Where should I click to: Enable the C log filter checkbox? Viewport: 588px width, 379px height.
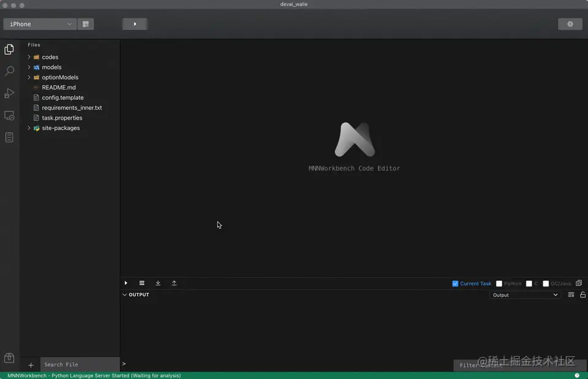click(529, 283)
